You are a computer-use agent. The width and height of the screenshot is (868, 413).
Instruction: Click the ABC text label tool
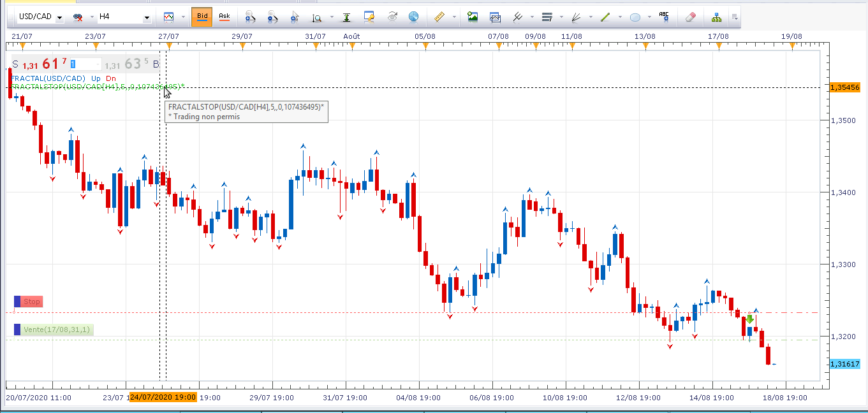click(x=664, y=17)
